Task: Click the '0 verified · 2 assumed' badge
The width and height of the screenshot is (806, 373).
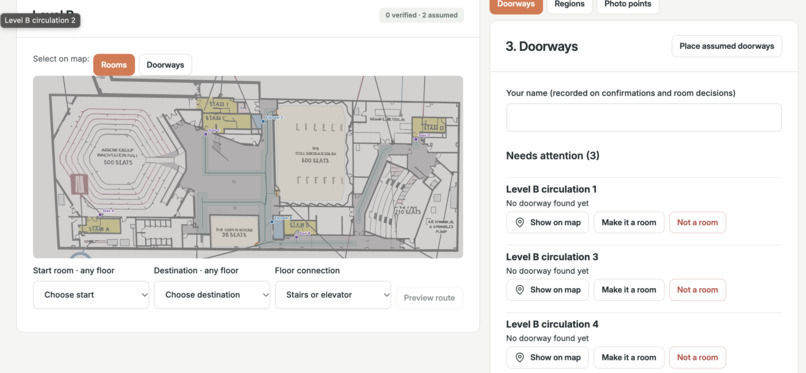Action: click(x=422, y=15)
